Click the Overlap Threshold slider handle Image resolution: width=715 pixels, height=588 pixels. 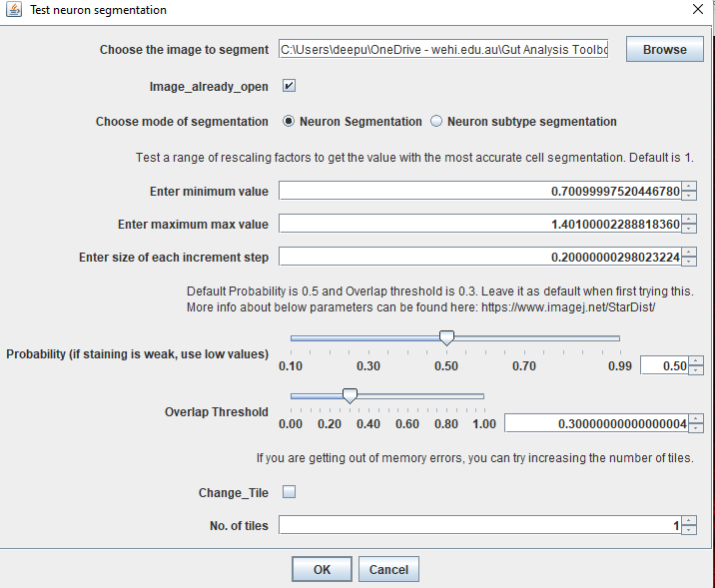pos(350,396)
